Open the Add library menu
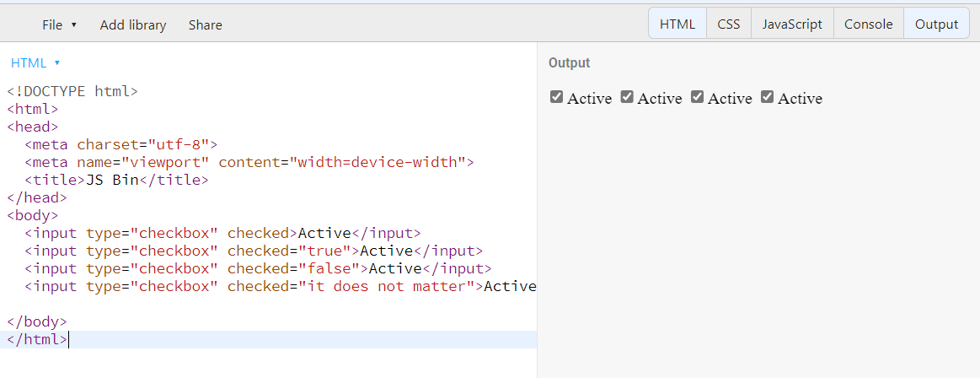Screen dimensions: 980x378 coord(133,25)
